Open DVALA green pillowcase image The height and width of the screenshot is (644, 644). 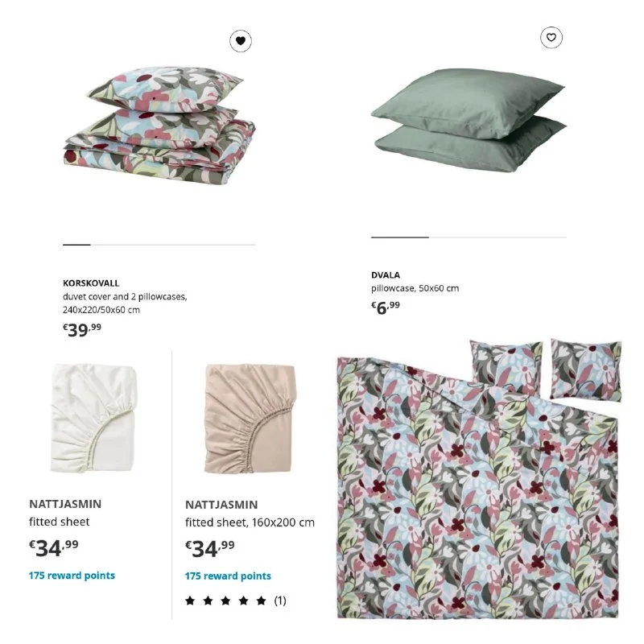pyautogui.click(x=469, y=119)
